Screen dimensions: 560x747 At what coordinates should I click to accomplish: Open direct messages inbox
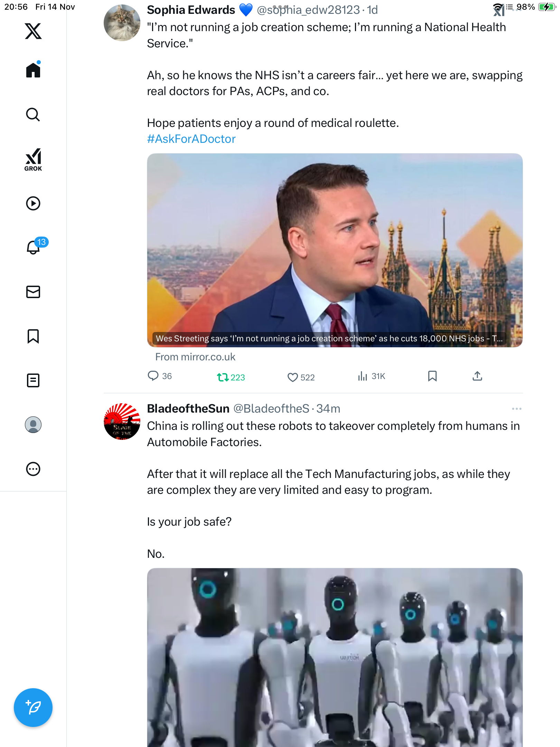pyautogui.click(x=33, y=292)
